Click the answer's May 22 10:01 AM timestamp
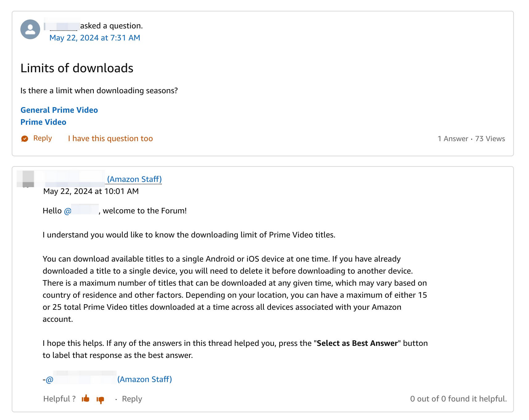 click(91, 191)
